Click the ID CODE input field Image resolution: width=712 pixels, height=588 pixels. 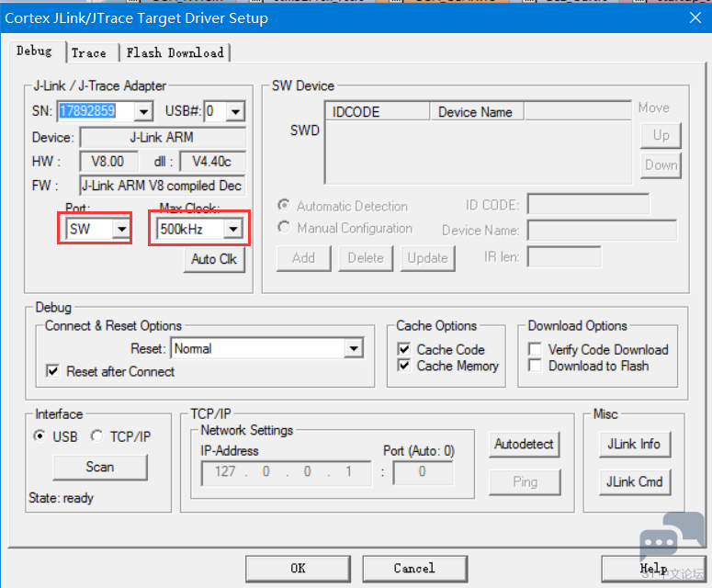[x=588, y=204]
